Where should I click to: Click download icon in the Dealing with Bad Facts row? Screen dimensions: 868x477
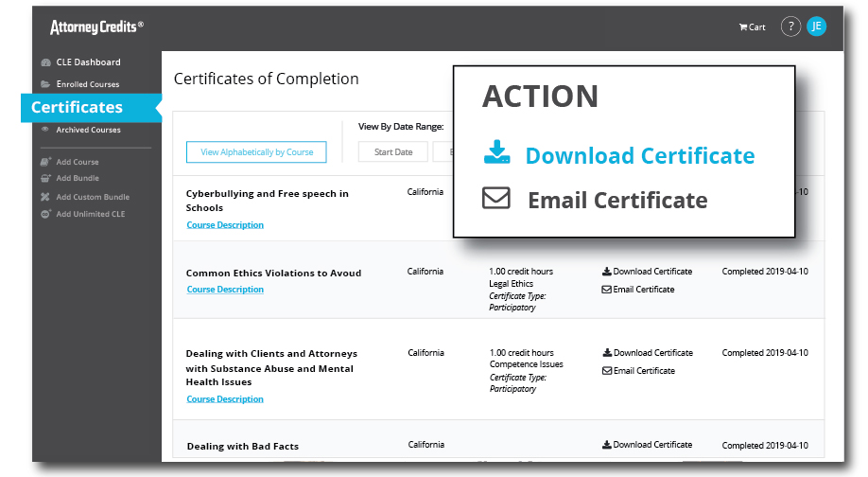607,444
